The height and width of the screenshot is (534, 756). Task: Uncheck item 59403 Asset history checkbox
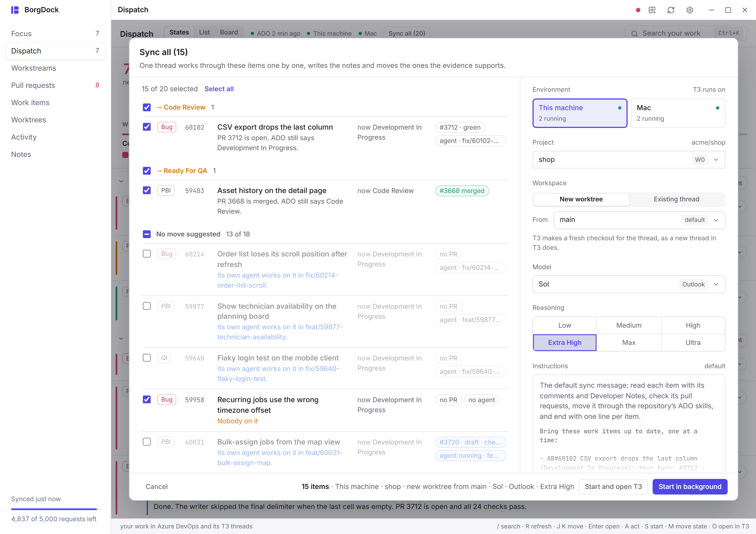coord(147,191)
